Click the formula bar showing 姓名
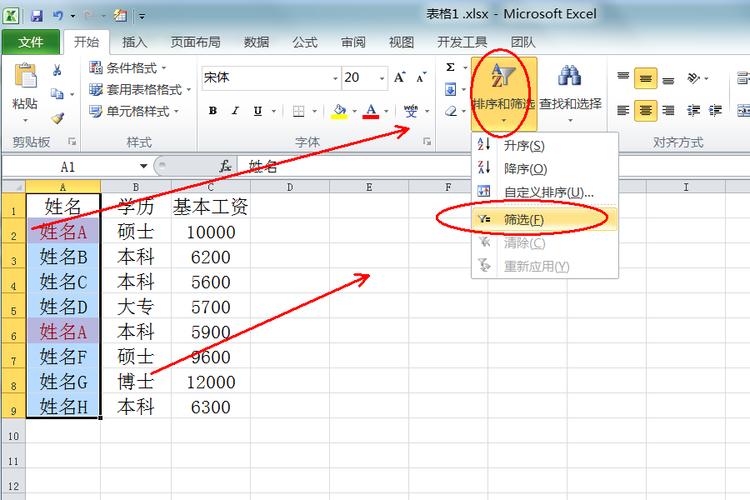This screenshot has width=750, height=500. (495, 167)
